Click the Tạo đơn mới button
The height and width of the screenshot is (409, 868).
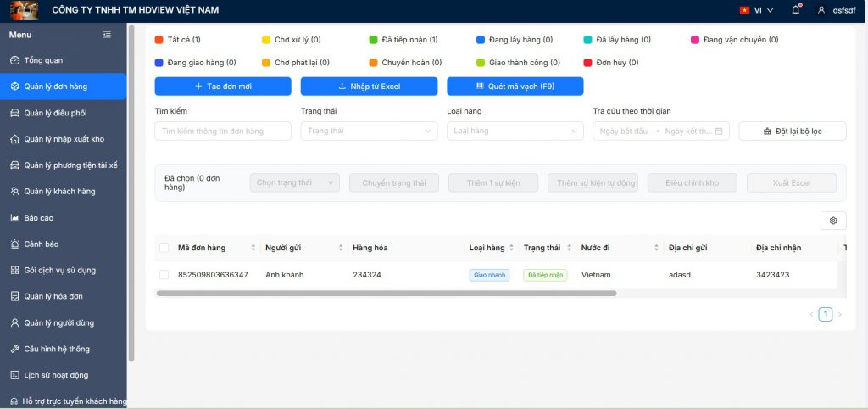tap(223, 87)
